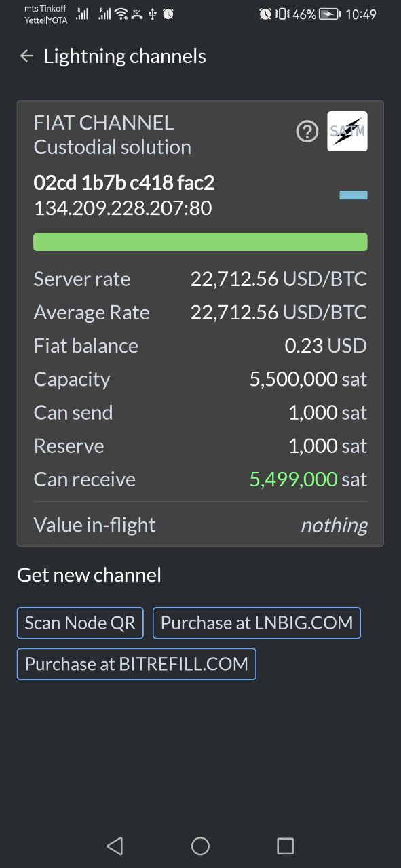The image size is (401, 868).
Task: Tap the Can receive 5,499,000 sat value
Action: coord(308,479)
